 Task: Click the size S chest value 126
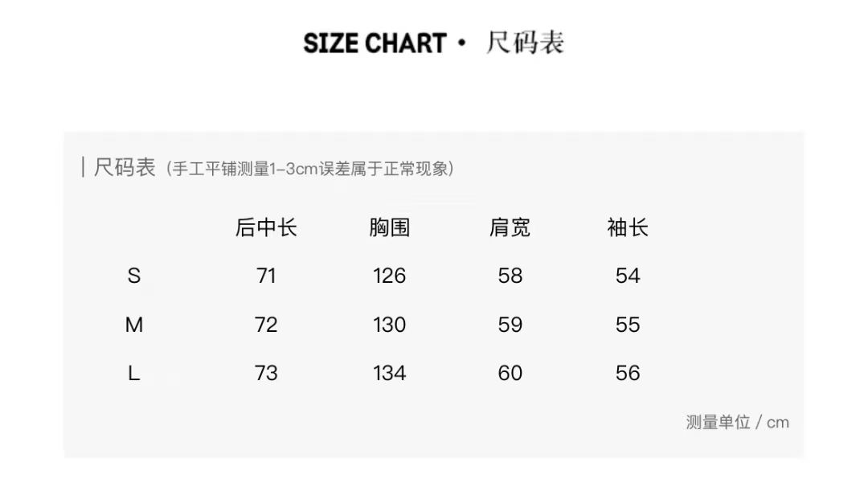tap(389, 276)
